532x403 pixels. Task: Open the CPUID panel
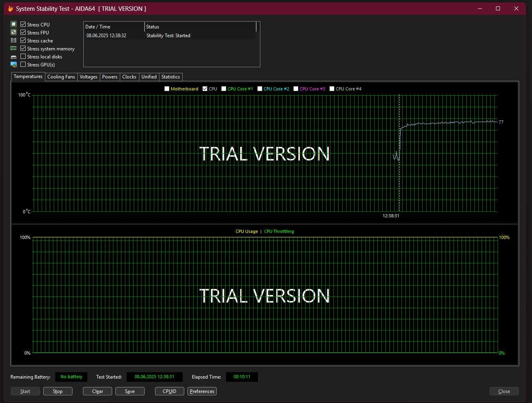[x=169, y=391]
